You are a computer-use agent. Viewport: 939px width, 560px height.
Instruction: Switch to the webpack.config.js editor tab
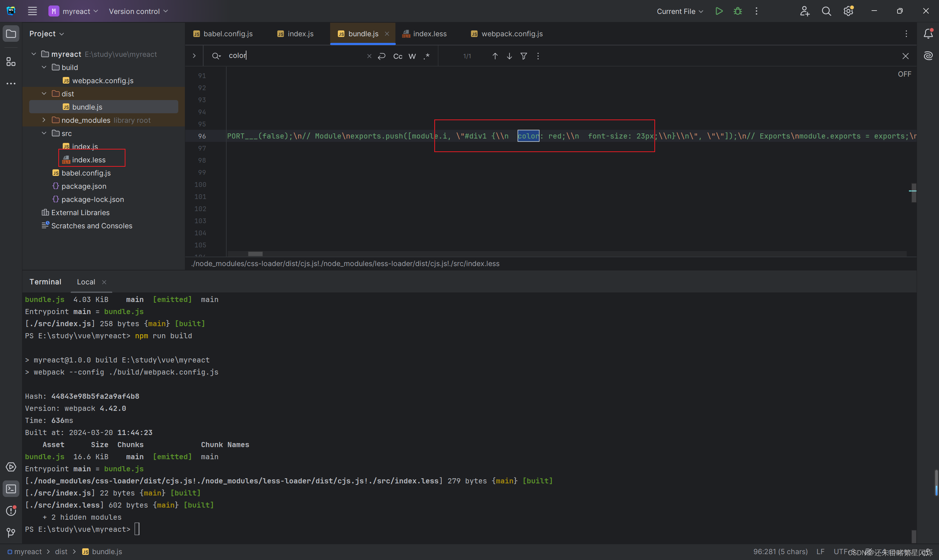click(511, 34)
